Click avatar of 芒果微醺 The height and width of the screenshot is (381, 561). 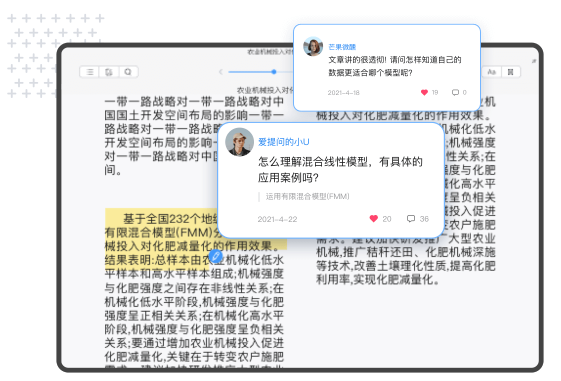pyautogui.click(x=313, y=47)
